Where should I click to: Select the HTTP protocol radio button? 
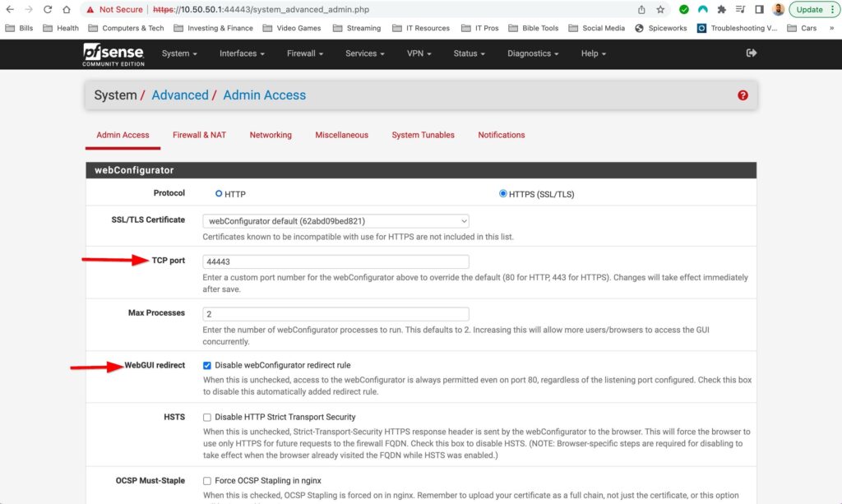[x=219, y=194]
